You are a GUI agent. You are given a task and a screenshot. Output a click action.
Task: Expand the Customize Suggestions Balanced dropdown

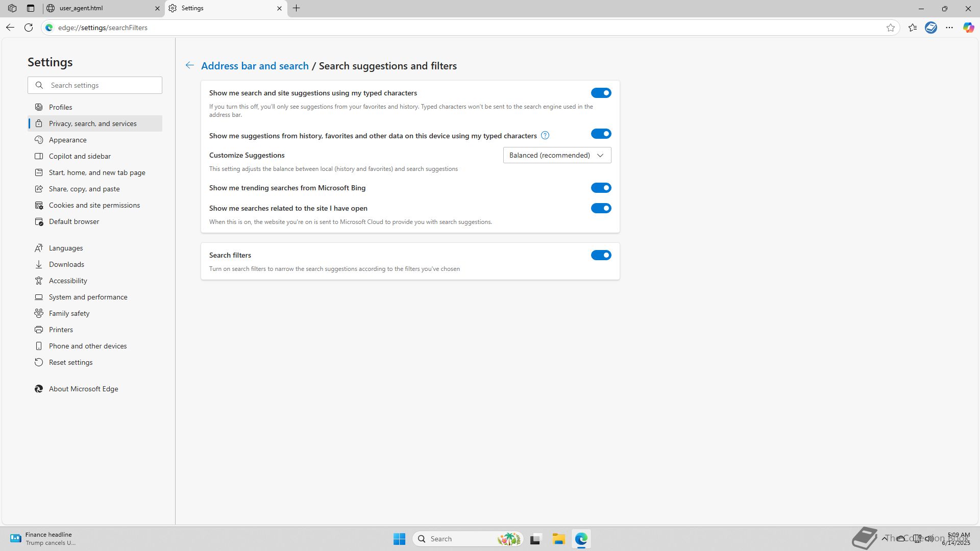click(557, 155)
